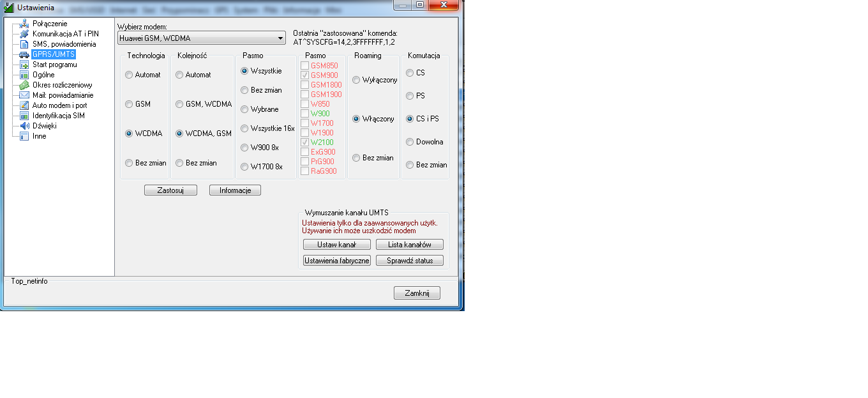Close dialog with Zamknij button
This screenshot has width=868, height=398.
click(x=417, y=293)
